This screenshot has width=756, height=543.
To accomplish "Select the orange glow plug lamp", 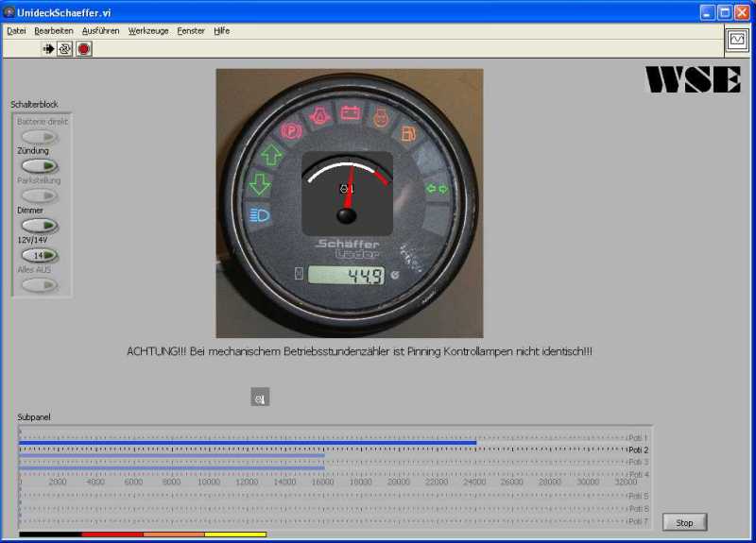I will 381,116.
